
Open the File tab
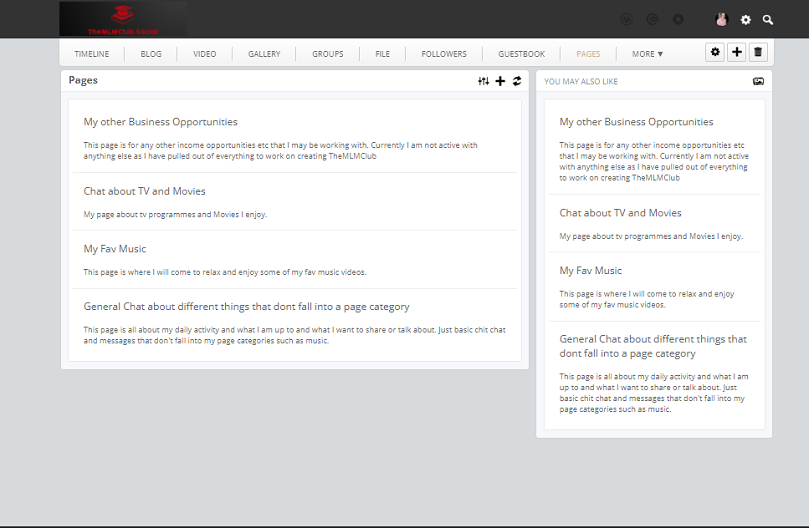point(382,54)
